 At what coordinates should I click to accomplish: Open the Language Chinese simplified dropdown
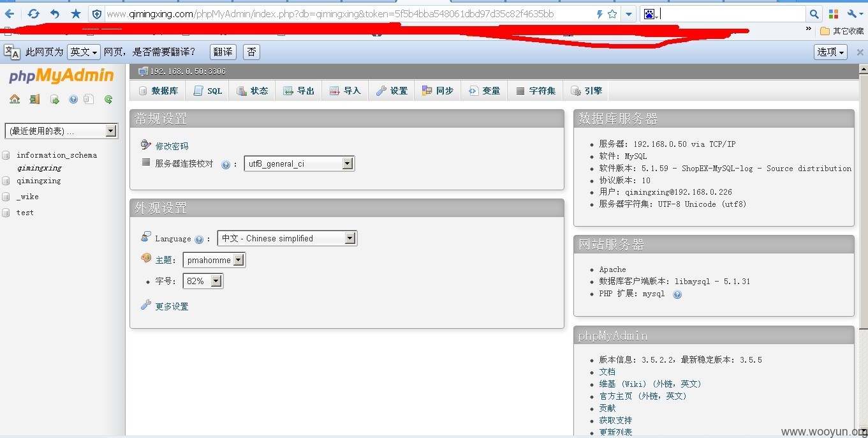(x=287, y=238)
